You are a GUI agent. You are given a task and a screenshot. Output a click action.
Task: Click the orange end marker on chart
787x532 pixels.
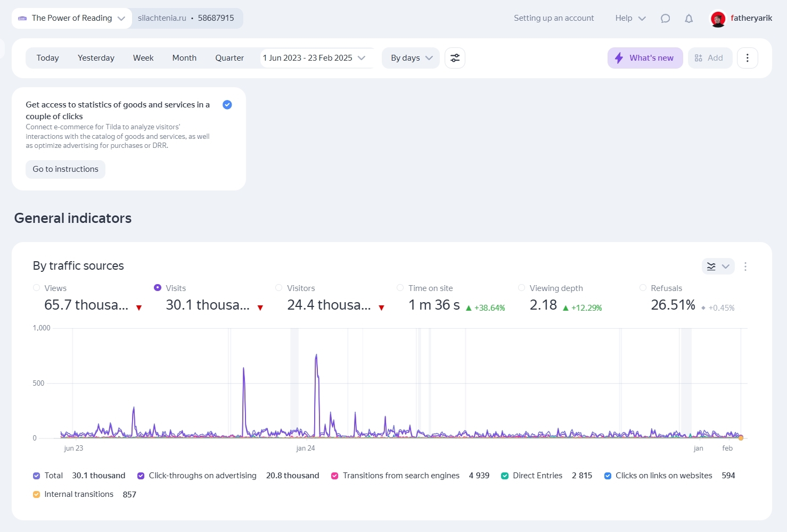(x=741, y=438)
